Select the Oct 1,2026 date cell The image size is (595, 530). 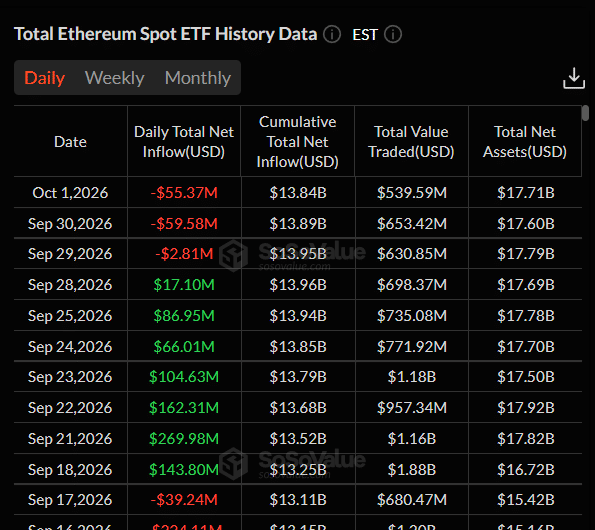pos(70,192)
